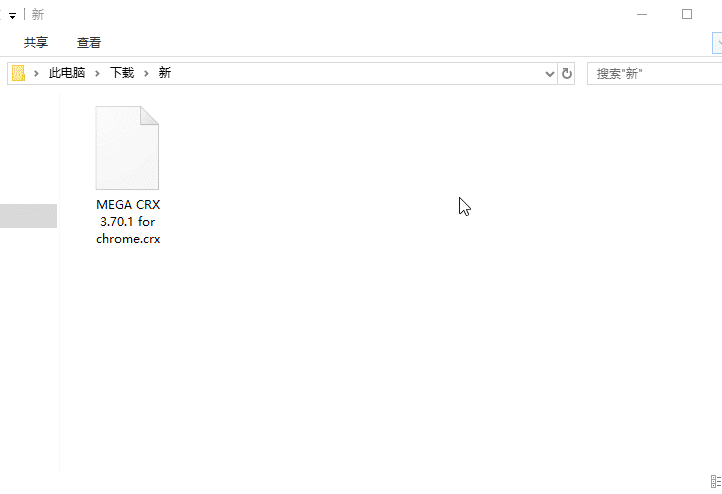Image resolution: width=722 pixels, height=494 pixels.
Task: Click the folder icon in the address bar
Action: pos(18,73)
